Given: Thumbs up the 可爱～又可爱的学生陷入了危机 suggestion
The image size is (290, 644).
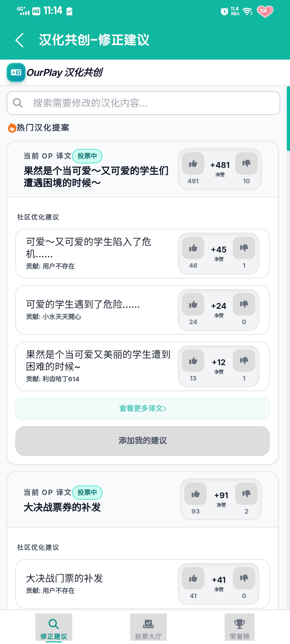Looking at the screenshot, I should pyautogui.click(x=193, y=248).
